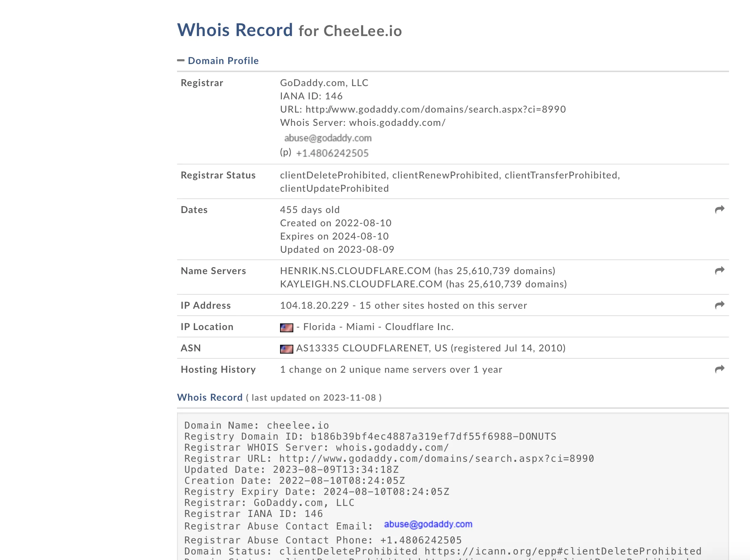Click '455 days old' text

click(310, 210)
